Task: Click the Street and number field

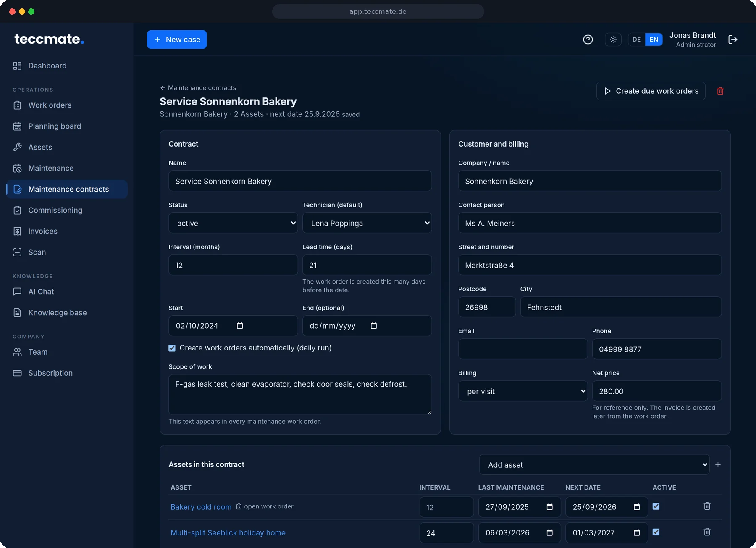Action: (x=590, y=265)
